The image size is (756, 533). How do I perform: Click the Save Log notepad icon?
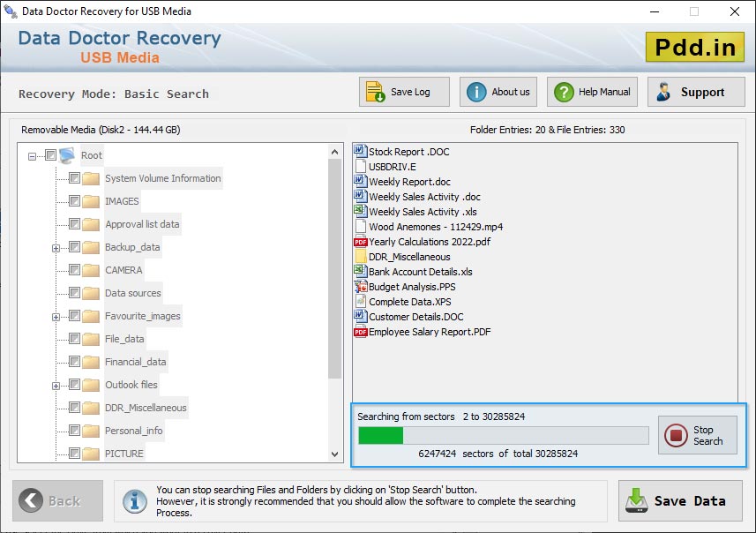click(375, 92)
